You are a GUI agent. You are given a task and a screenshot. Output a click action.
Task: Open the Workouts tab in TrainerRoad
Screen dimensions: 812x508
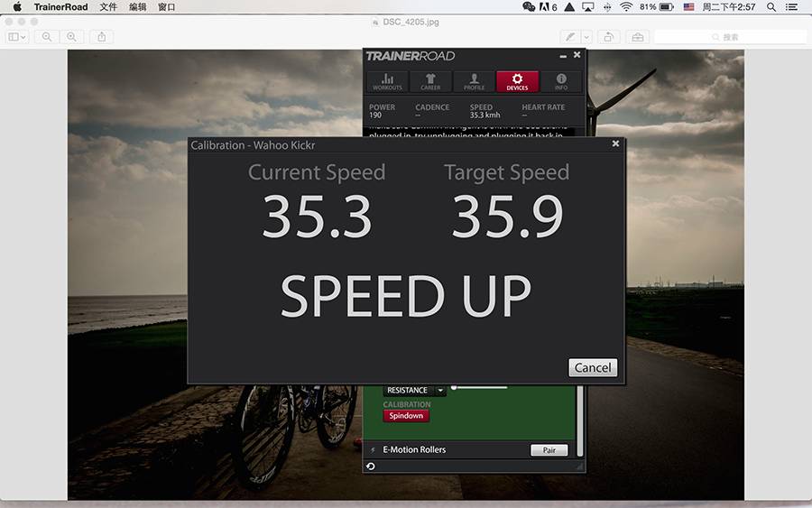(387, 81)
